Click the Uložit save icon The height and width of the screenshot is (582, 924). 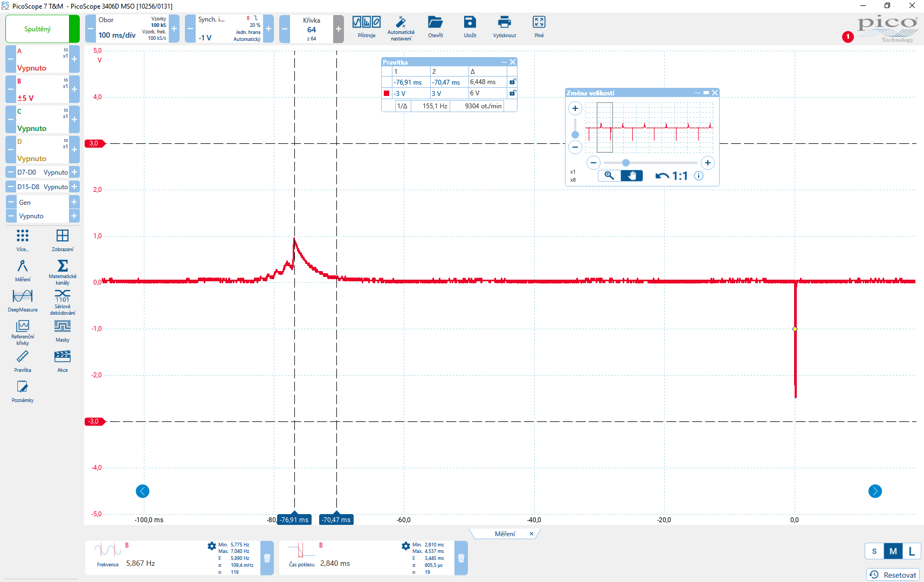click(x=470, y=26)
